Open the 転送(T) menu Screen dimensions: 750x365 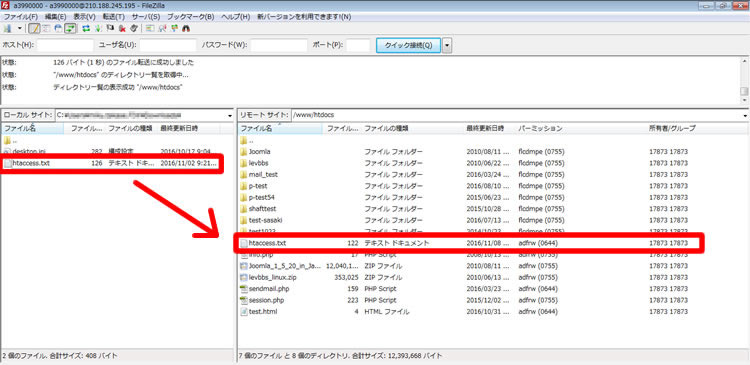coord(114,16)
